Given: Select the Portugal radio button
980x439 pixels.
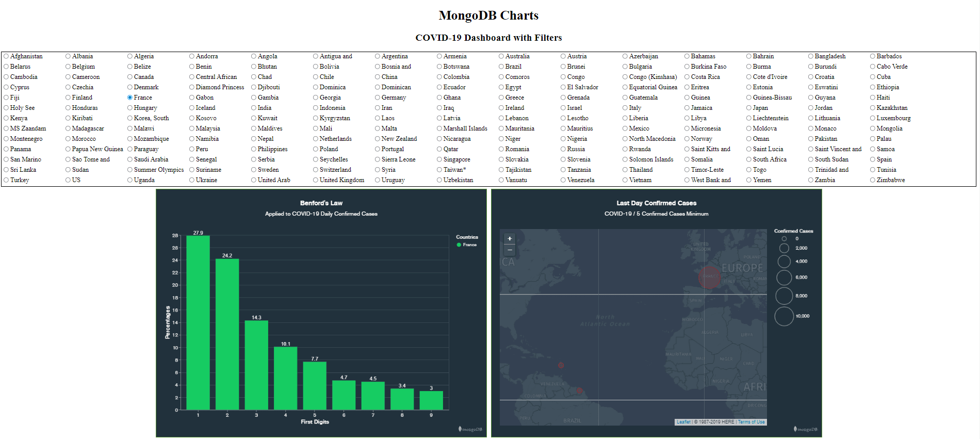Looking at the screenshot, I should click(378, 149).
